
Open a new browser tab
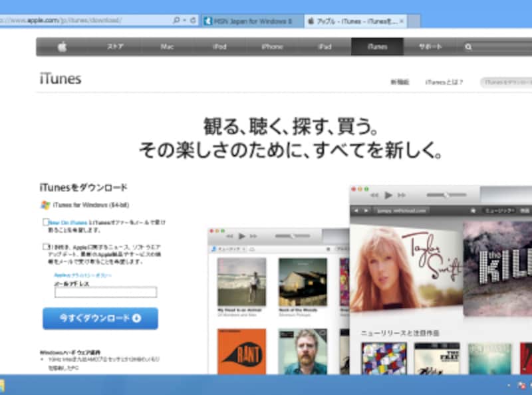[x=414, y=21]
